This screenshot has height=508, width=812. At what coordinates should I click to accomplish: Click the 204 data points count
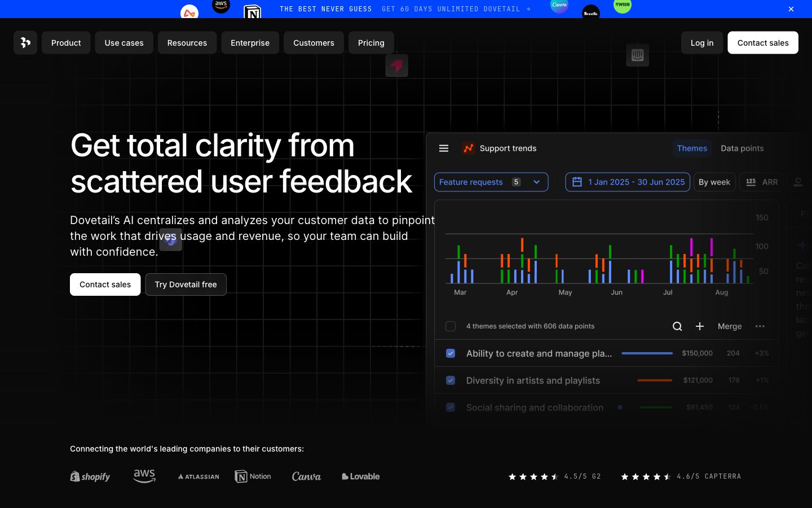[x=733, y=353]
